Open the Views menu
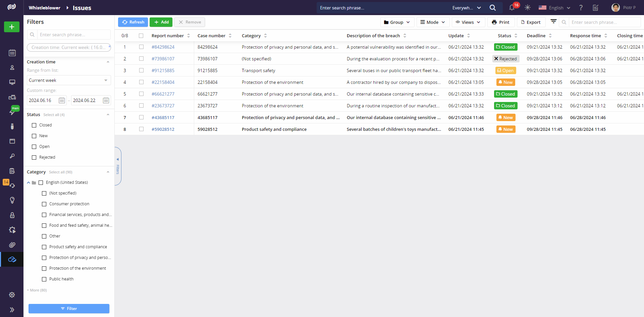 [468, 22]
